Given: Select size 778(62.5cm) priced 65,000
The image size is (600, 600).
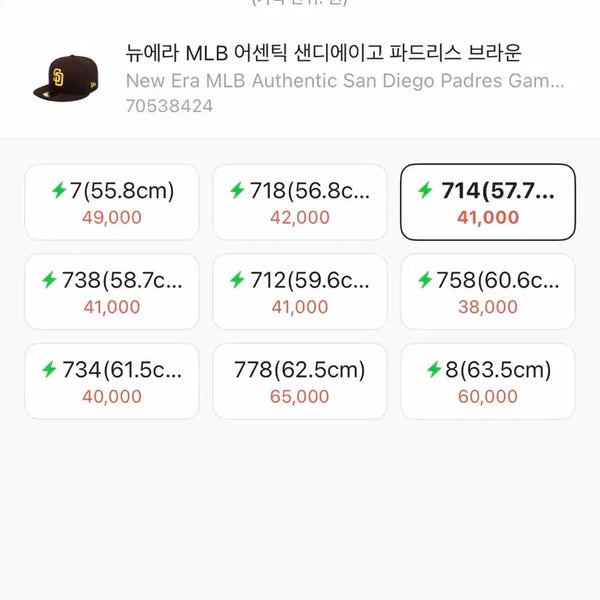Looking at the screenshot, I should pyautogui.click(x=300, y=381).
